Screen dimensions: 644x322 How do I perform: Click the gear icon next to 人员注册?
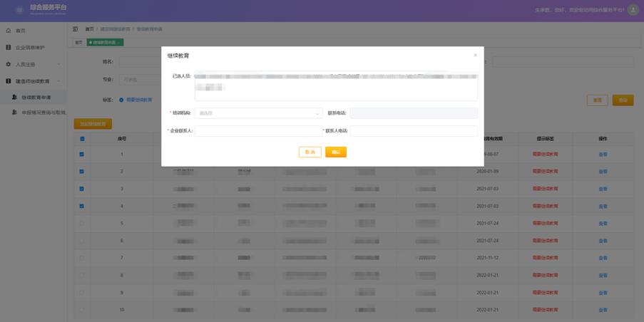click(x=9, y=64)
